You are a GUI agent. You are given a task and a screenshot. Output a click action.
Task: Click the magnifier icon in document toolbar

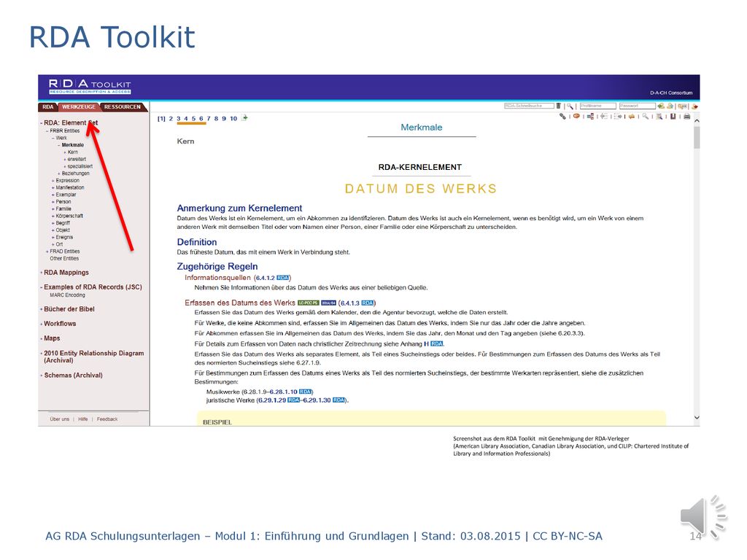click(645, 116)
